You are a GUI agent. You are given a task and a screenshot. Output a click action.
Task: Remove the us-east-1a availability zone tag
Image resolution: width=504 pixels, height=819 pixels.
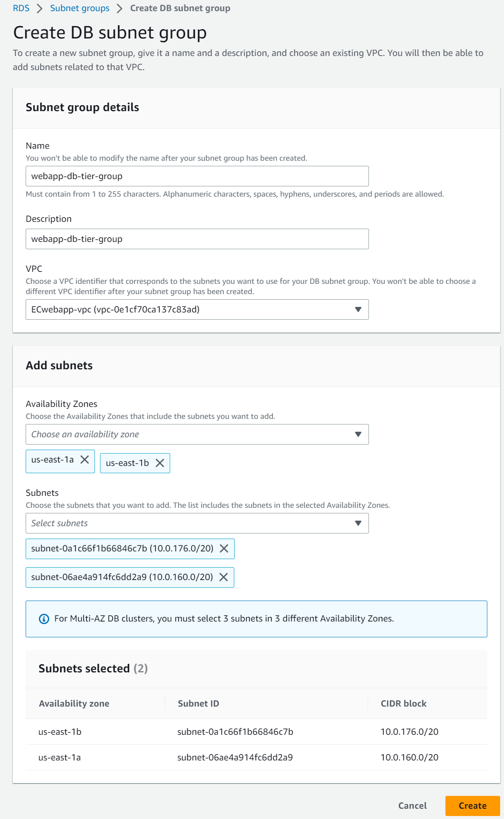[85, 460]
